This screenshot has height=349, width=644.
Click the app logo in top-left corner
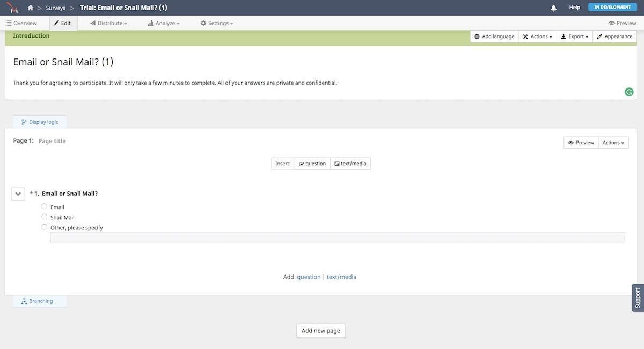(x=12, y=8)
